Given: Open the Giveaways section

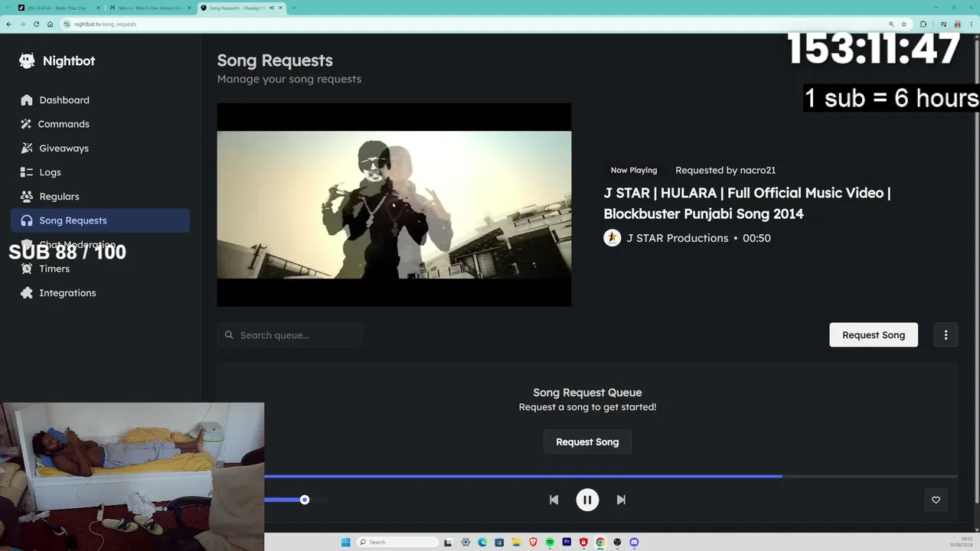Looking at the screenshot, I should click(x=100, y=148).
